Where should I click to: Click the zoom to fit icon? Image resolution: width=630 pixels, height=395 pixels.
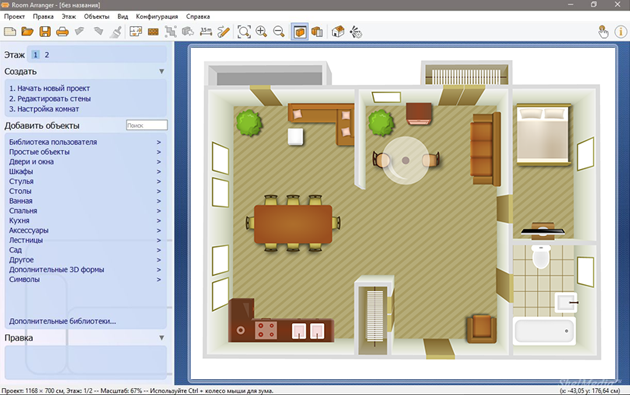[244, 31]
